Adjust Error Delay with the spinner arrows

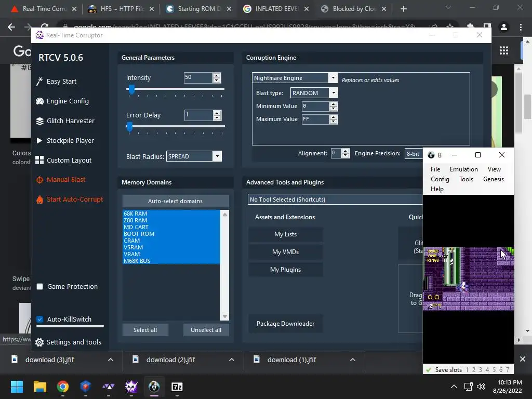(x=217, y=115)
